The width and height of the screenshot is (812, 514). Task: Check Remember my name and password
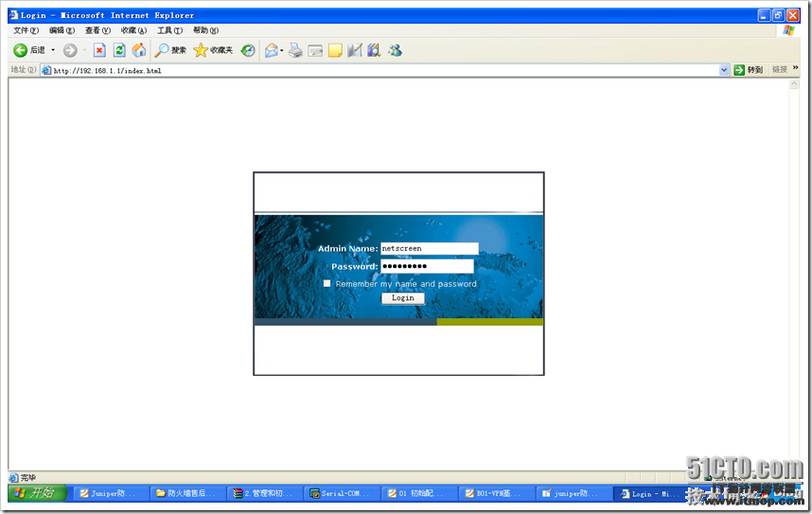[327, 283]
